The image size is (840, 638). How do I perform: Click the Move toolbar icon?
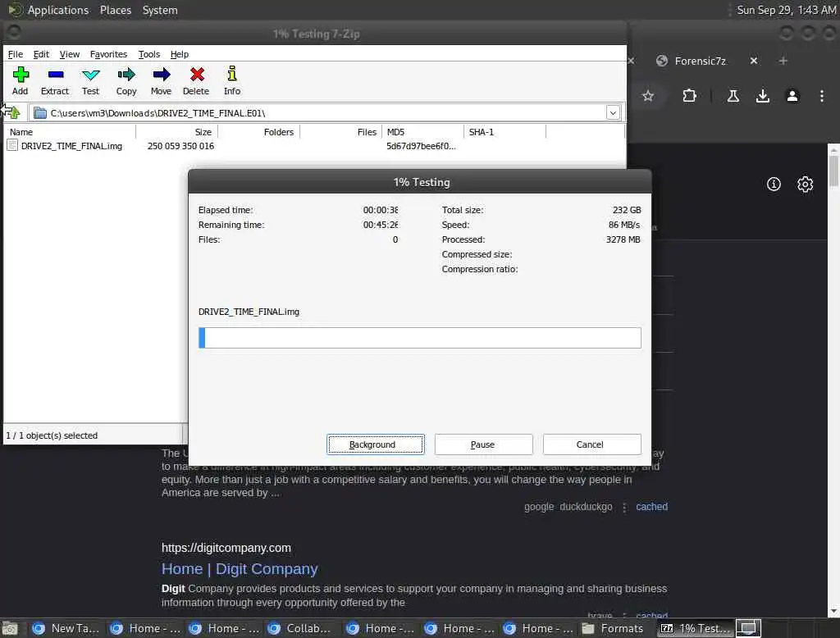(x=161, y=81)
